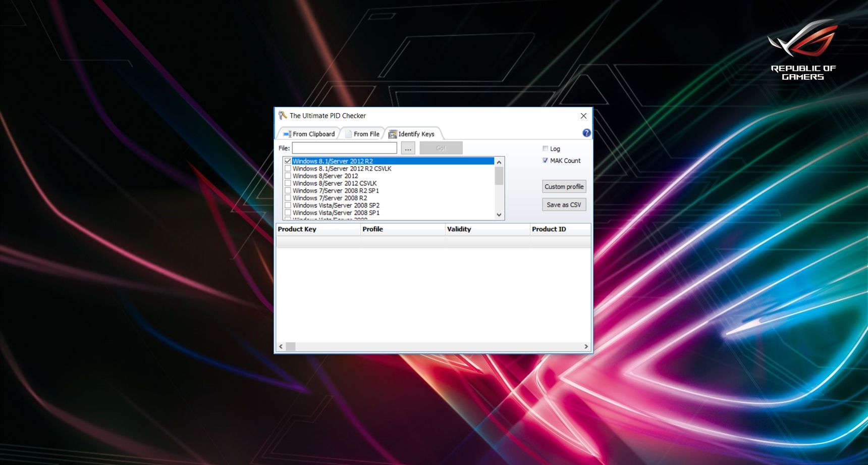Check Windows Vista/Server 2008 SP1 checkbox

288,213
